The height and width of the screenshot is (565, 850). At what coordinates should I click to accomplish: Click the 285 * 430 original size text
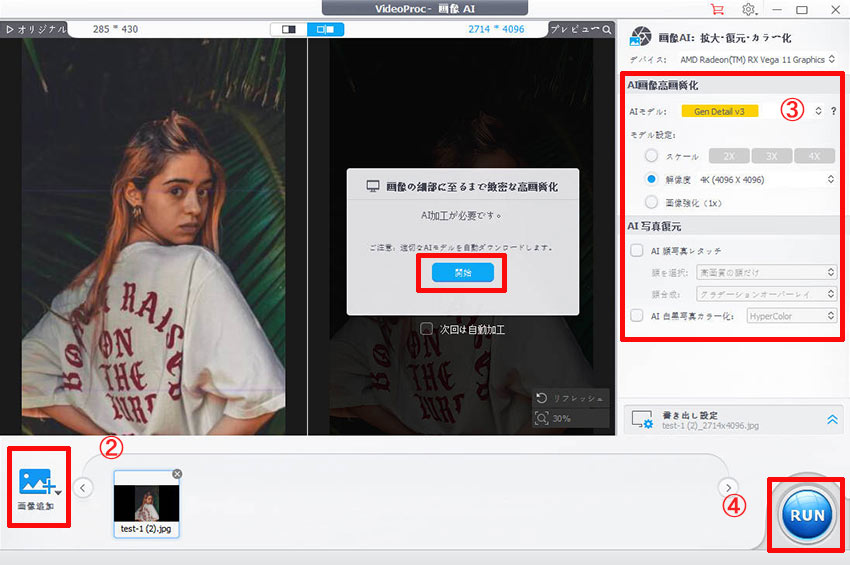pyautogui.click(x=115, y=29)
